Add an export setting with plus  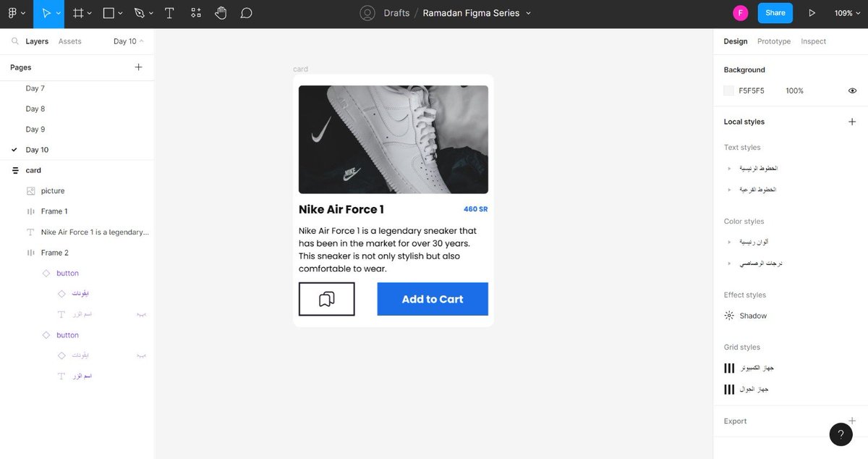[x=852, y=421]
